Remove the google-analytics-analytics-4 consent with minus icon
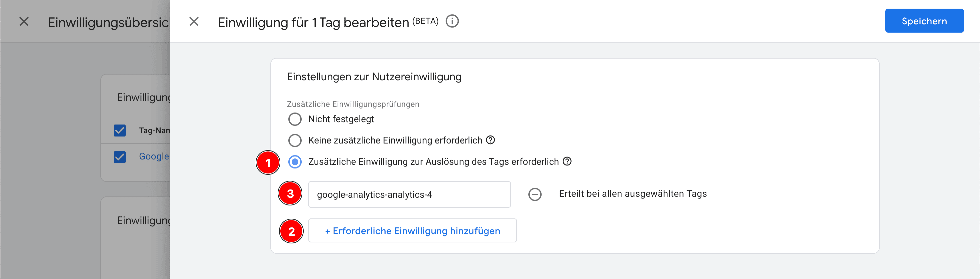 point(535,195)
